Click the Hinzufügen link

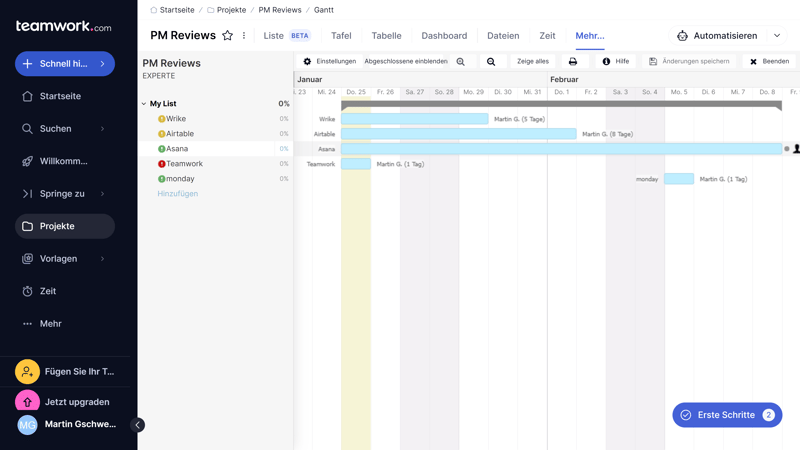tap(177, 194)
